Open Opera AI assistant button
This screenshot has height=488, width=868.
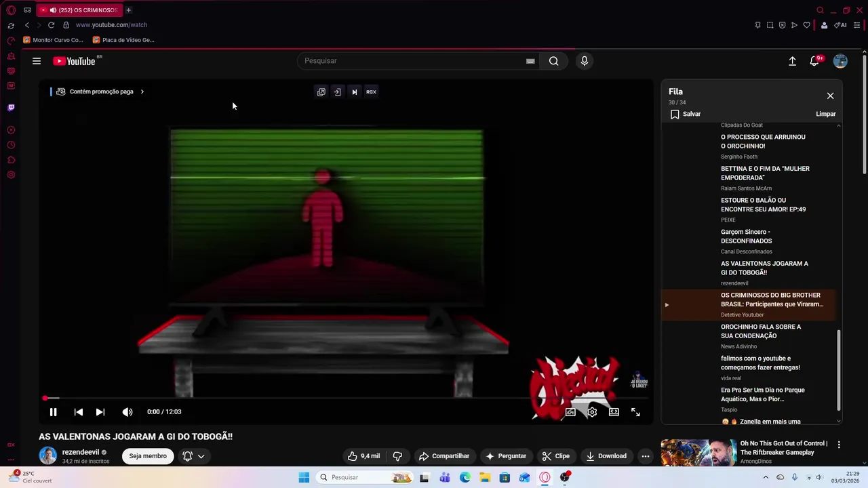point(841,25)
